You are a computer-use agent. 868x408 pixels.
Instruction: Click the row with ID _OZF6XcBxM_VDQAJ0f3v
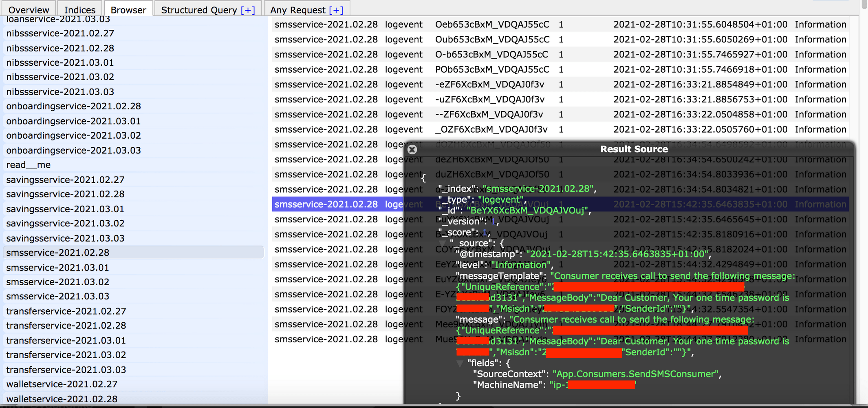tap(491, 129)
